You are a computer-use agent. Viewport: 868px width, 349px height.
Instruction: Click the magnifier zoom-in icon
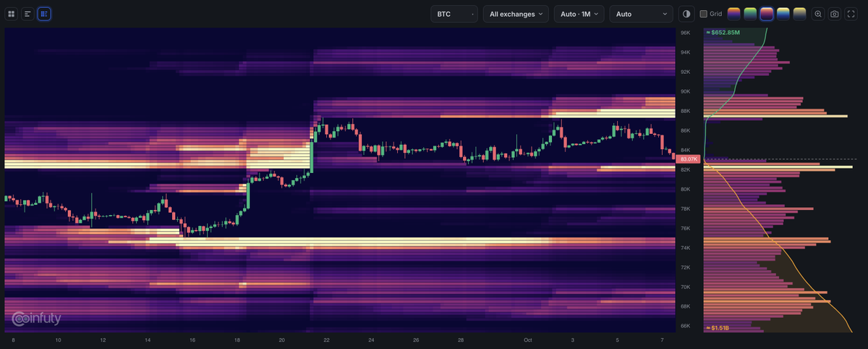click(x=818, y=14)
